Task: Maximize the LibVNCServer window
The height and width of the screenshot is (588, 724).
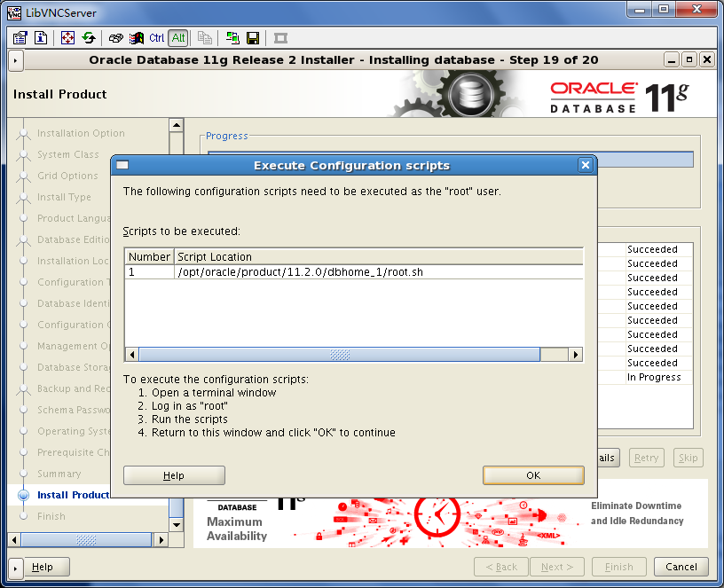Action: (x=664, y=9)
